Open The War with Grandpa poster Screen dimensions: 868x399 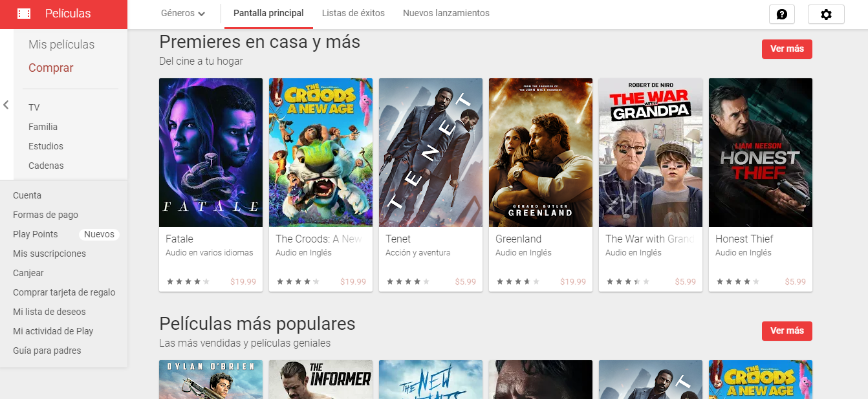pos(651,153)
